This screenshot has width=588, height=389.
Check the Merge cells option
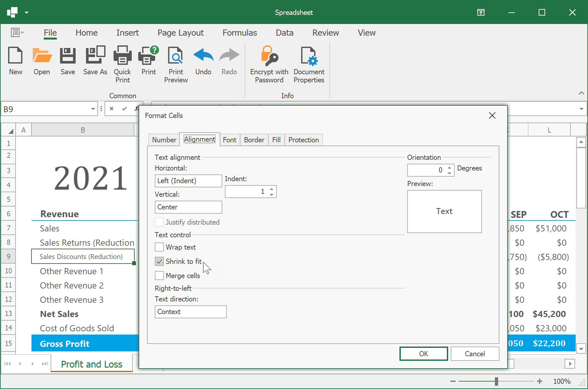point(159,275)
